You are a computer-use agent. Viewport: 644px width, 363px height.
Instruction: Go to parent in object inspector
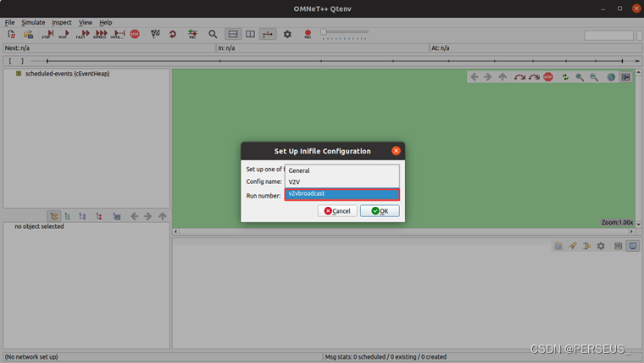pos(163,216)
